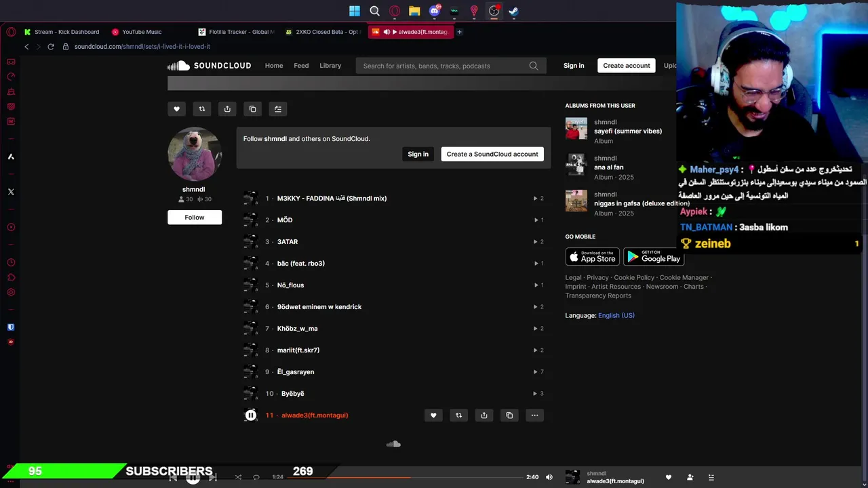Share the alwade3(ft.montagui) track row
The image size is (868, 488).
(484, 415)
